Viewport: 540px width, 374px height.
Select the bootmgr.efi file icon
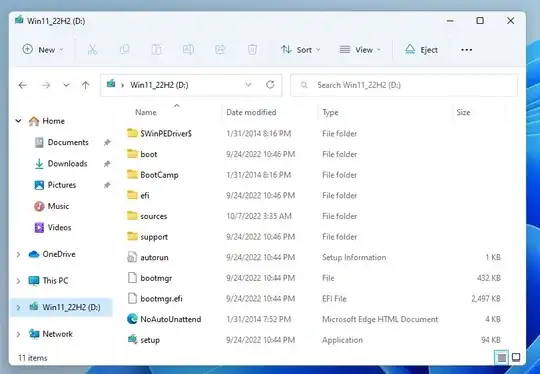(x=132, y=298)
